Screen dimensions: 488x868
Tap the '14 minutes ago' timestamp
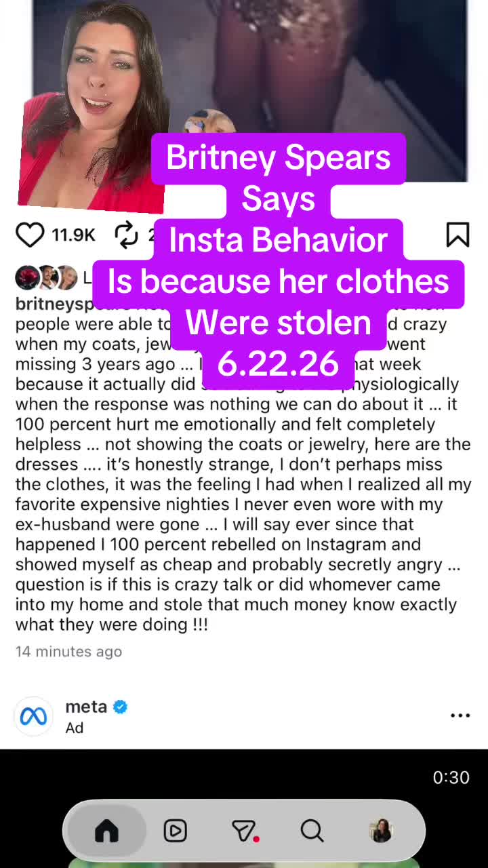coord(68,652)
